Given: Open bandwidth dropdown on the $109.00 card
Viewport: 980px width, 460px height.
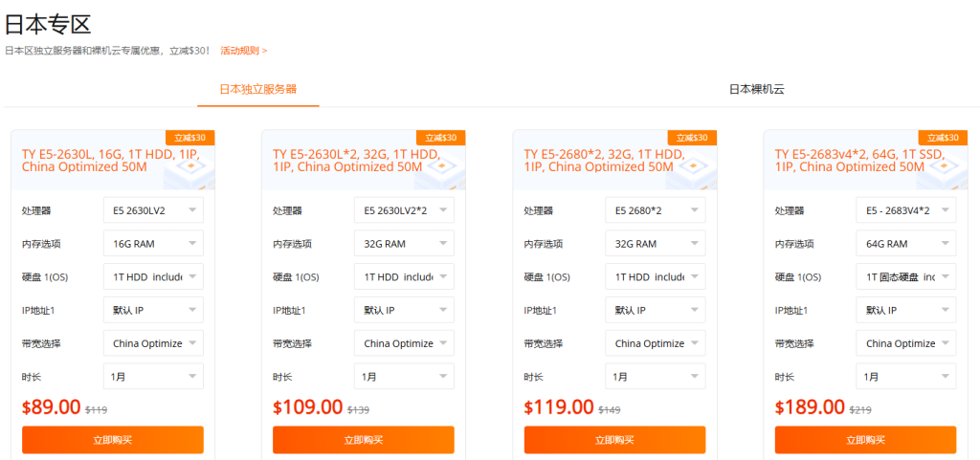Looking at the screenshot, I should click(x=405, y=343).
